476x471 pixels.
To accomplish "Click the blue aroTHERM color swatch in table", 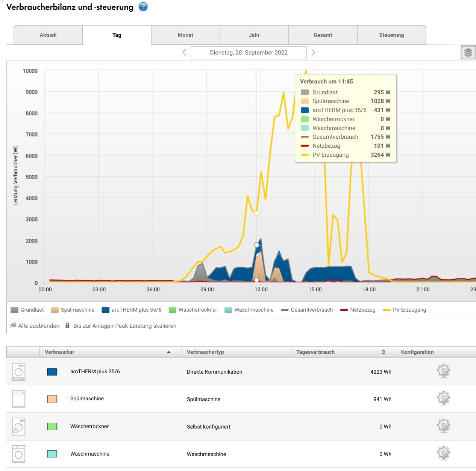I will (x=52, y=372).
